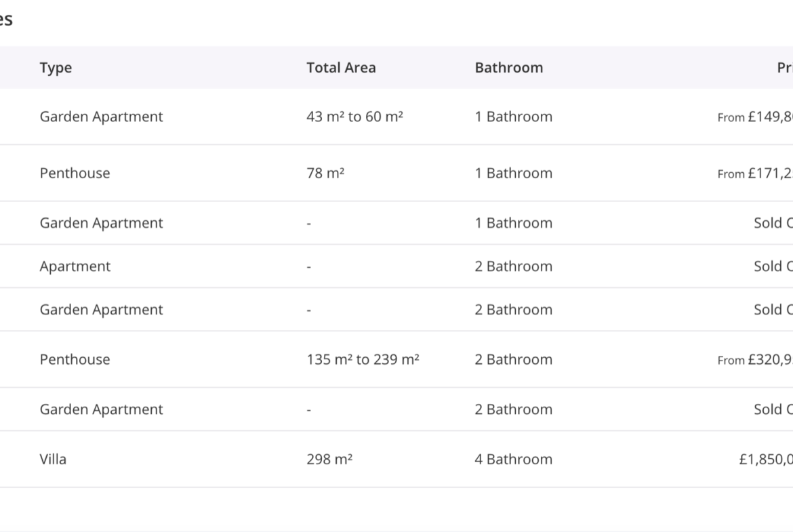Click the price starting From £171,2
This screenshot has height=532, width=793.
(x=755, y=173)
